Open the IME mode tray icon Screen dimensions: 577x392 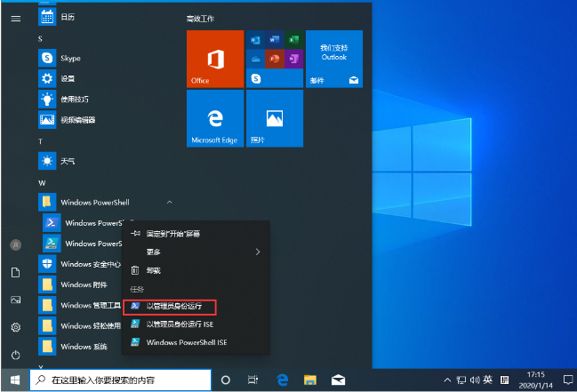[504, 380]
